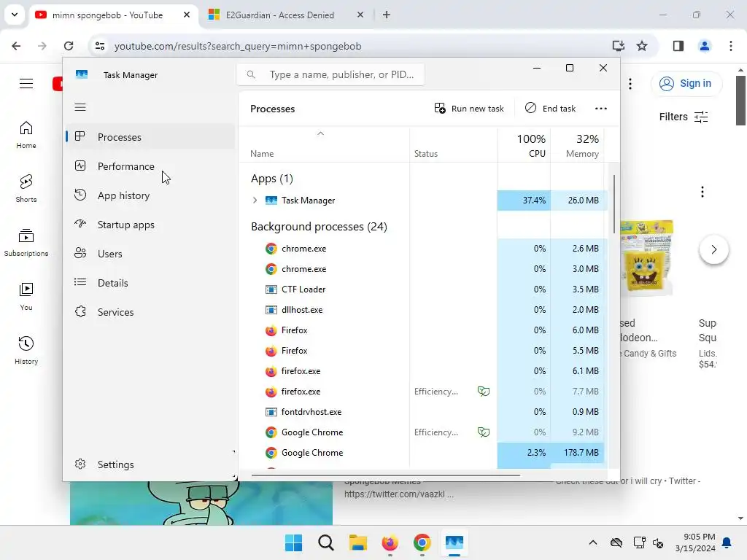This screenshot has width=747, height=560.
Task: Open the Task Manager more options ellipsis
Action: [601, 109]
